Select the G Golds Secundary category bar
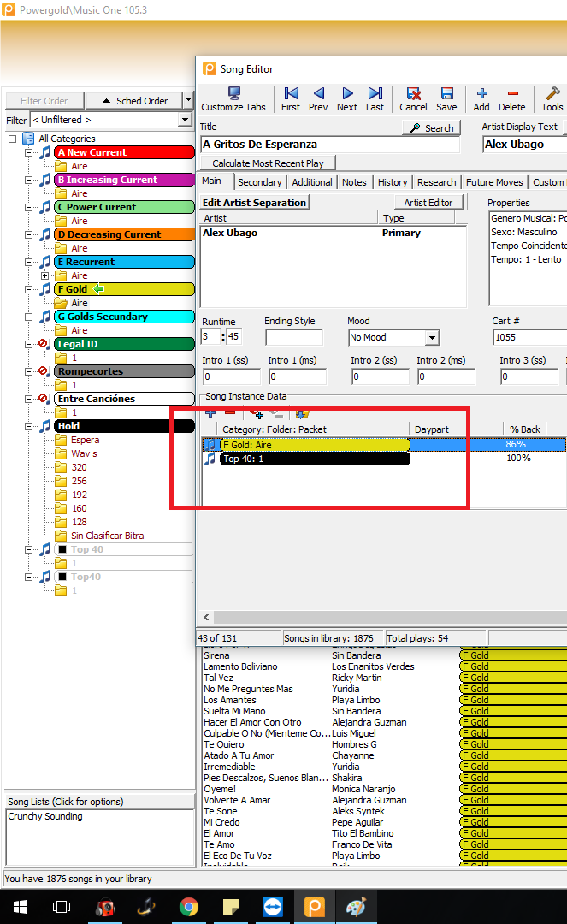This screenshot has width=567, height=924. (x=124, y=317)
